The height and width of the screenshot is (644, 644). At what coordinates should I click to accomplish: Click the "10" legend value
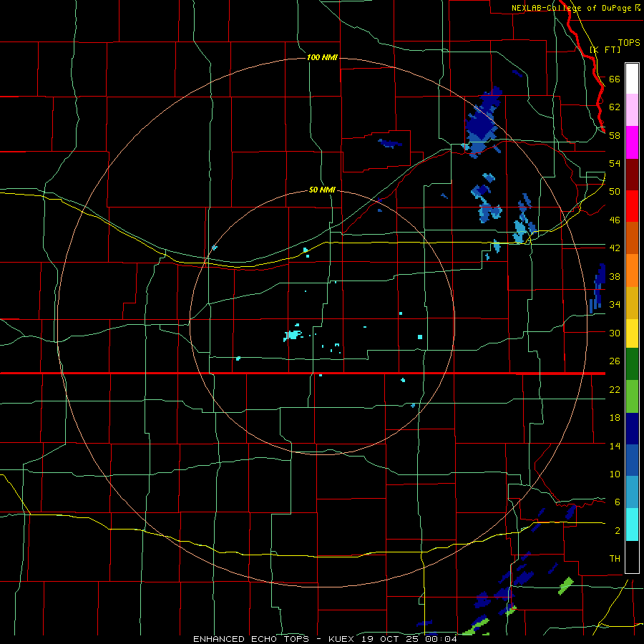click(x=615, y=474)
